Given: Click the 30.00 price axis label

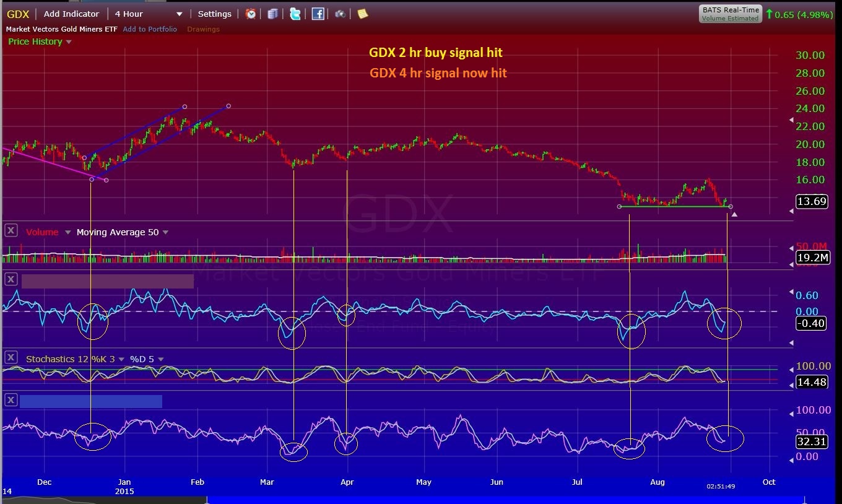Looking at the screenshot, I should pos(810,55).
